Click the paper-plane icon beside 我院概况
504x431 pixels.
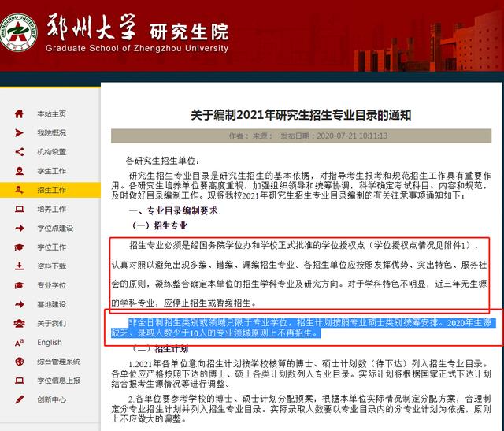(19, 133)
